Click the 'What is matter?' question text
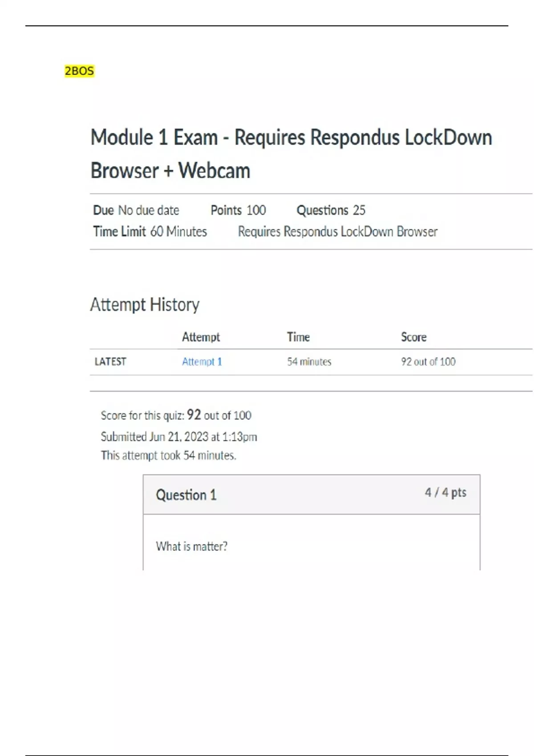The width and height of the screenshot is (534, 756). (x=191, y=547)
